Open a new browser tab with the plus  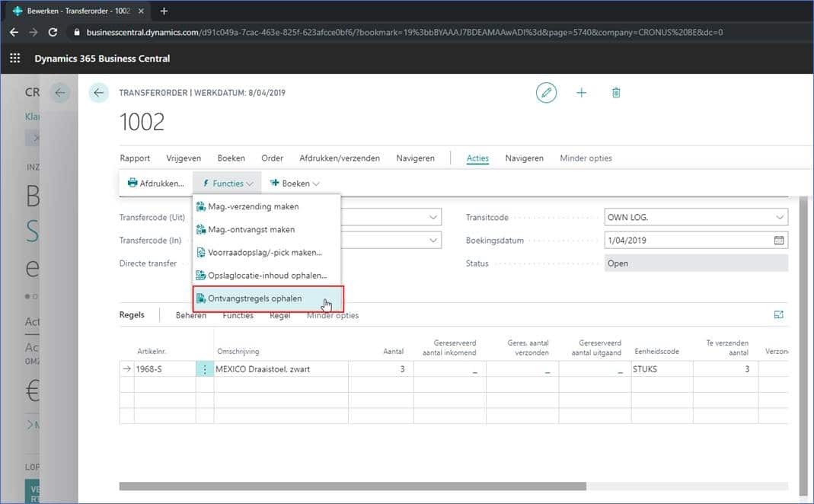(x=164, y=11)
